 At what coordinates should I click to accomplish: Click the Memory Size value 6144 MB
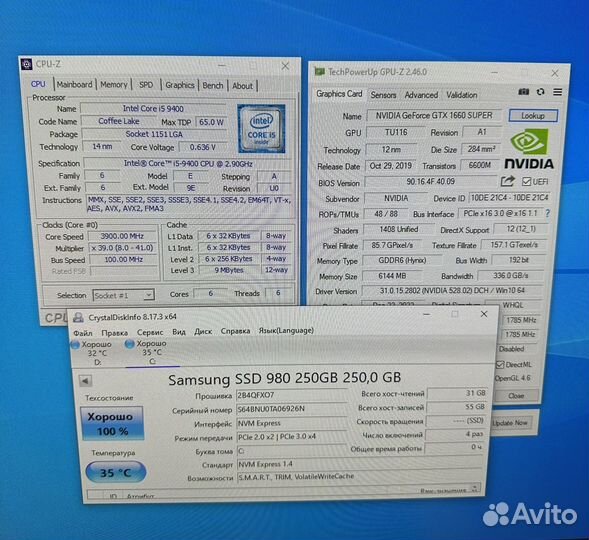(392, 276)
